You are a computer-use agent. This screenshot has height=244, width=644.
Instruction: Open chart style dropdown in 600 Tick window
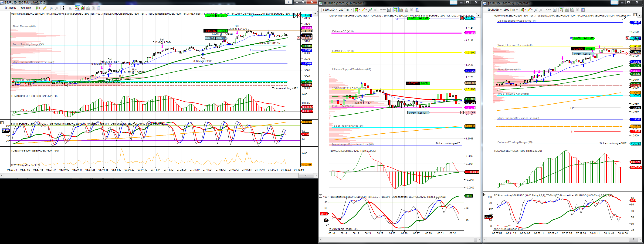point(39,8)
